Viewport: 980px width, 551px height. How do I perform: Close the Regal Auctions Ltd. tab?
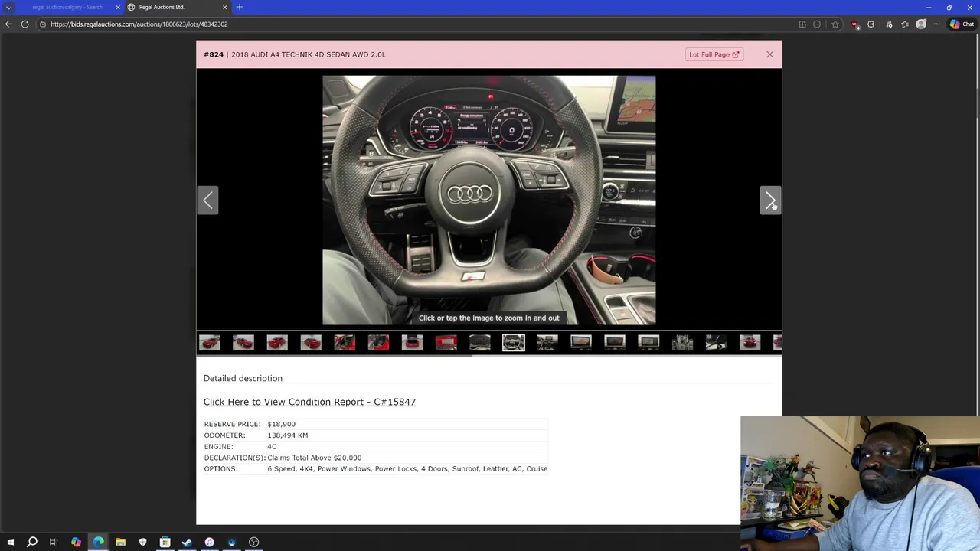(224, 7)
